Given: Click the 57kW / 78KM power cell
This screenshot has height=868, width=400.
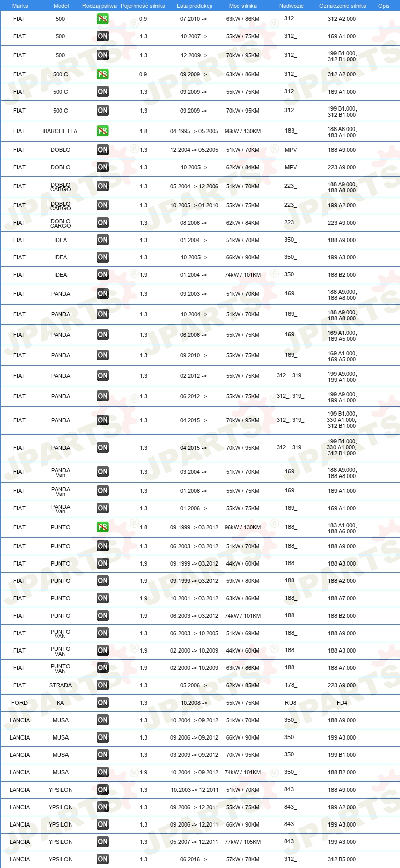Looking at the screenshot, I should tap(242, 859).
